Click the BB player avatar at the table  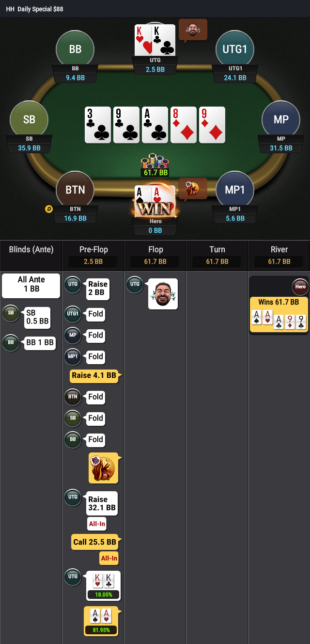pyautogui.click(x=75, y=49)
